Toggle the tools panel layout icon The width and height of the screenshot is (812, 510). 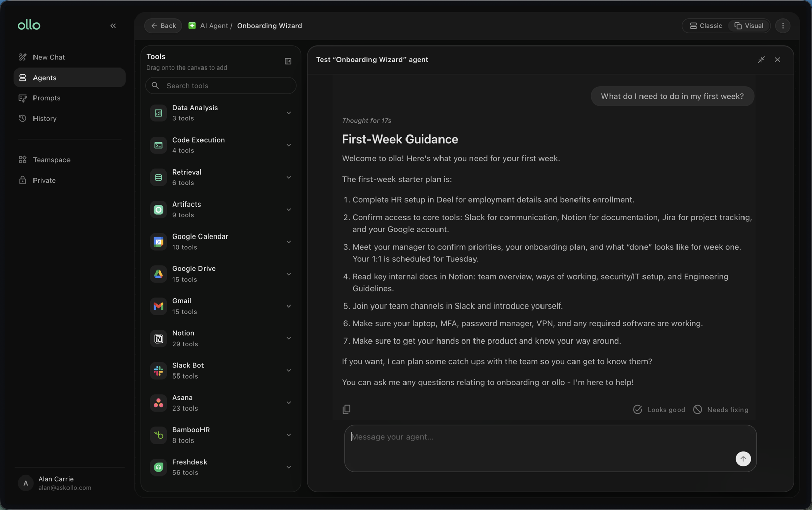tap(288, 61)
